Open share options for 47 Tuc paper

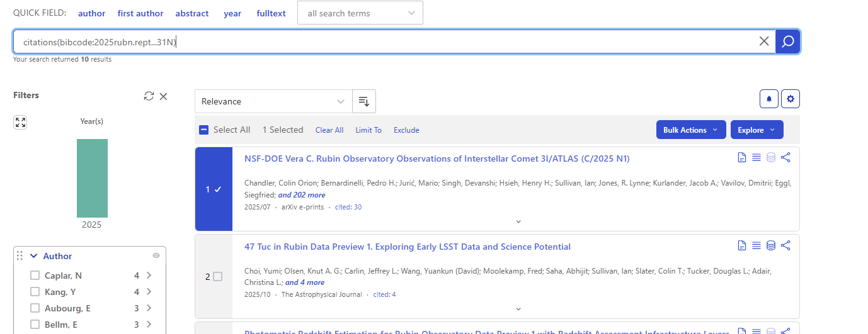(785, 246)
